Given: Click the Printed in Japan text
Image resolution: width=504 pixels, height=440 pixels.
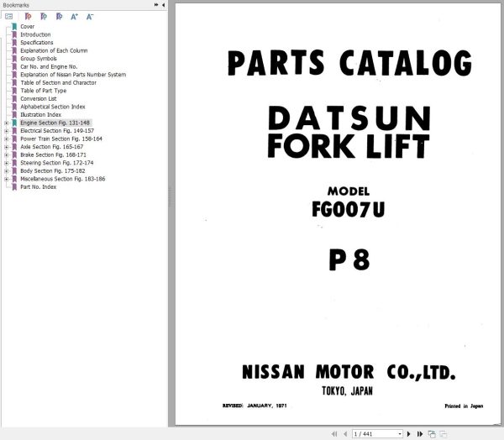Looking at the screenshot, I should pos(464,406).
